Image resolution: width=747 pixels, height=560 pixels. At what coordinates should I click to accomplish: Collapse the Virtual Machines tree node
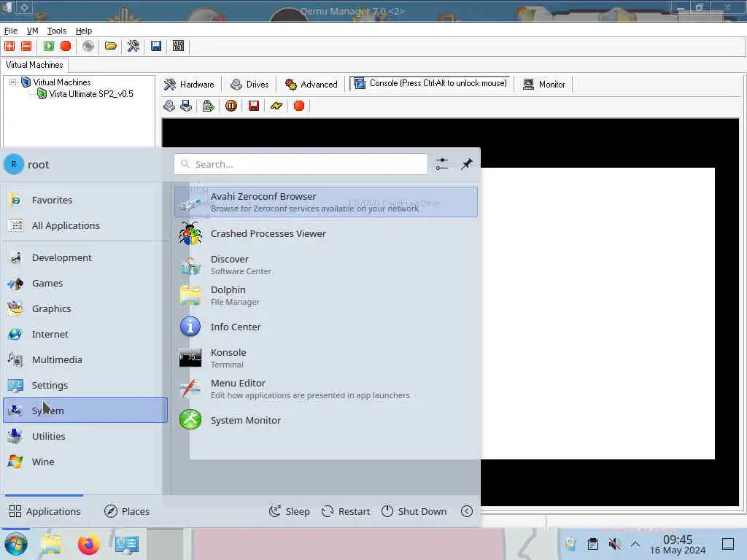(13, 82)
